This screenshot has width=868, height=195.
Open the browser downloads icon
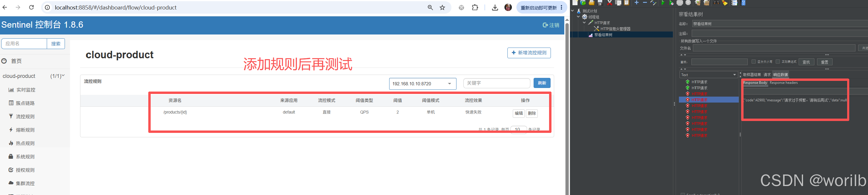[495, 7]
